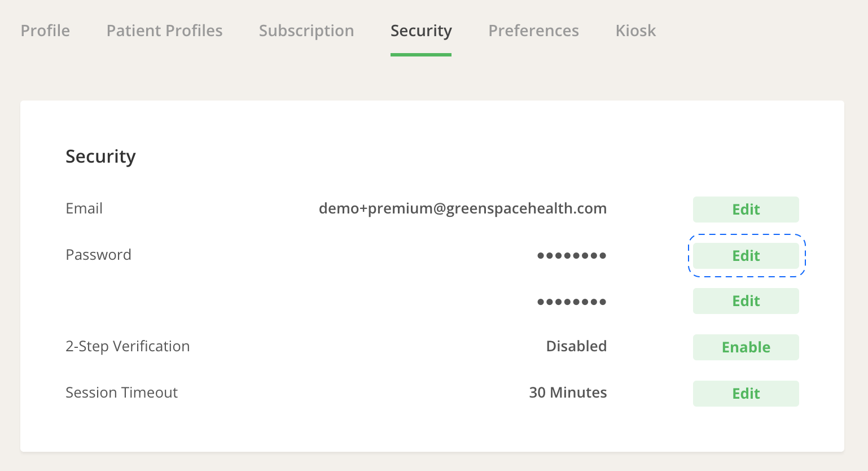Switch to the Kiosk tab

tap(635, 30)
